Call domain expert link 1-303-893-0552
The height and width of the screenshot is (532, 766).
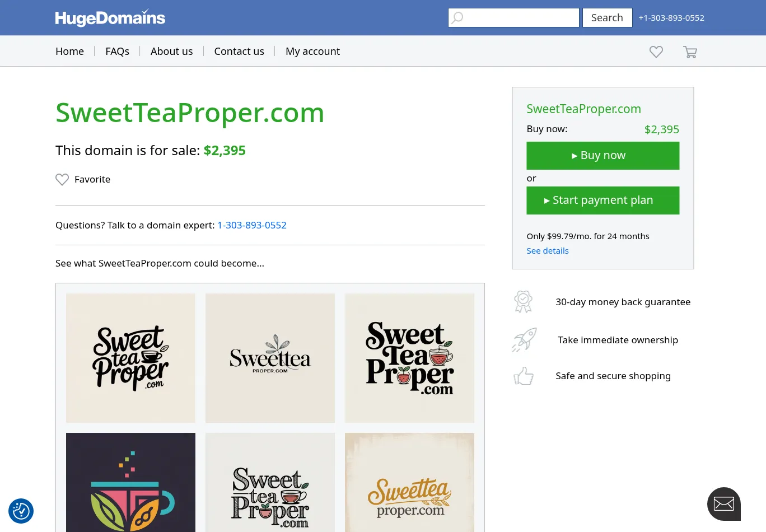(252, 225)
